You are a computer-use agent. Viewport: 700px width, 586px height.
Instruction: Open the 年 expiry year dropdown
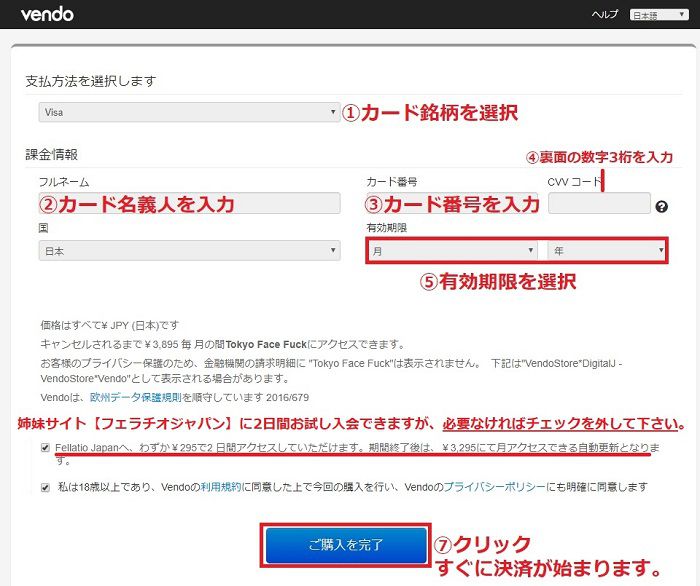pos(606,251)
